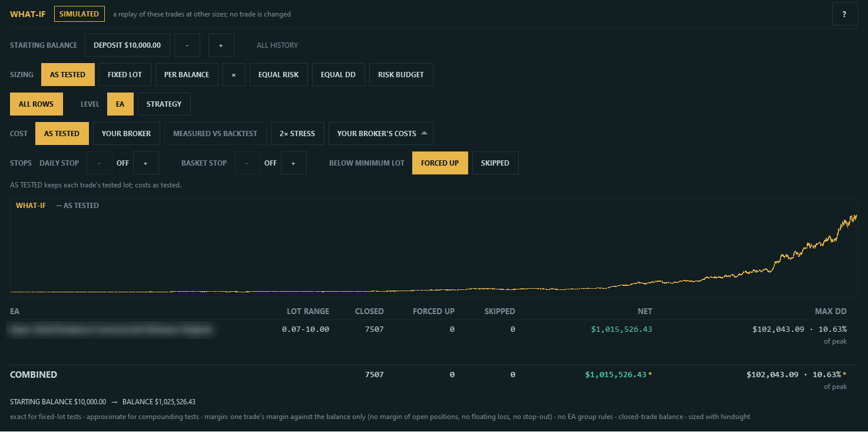Screen dimensions: 868x432
Task: Click the Daily Stop OFF value
Action: (122, 163)
